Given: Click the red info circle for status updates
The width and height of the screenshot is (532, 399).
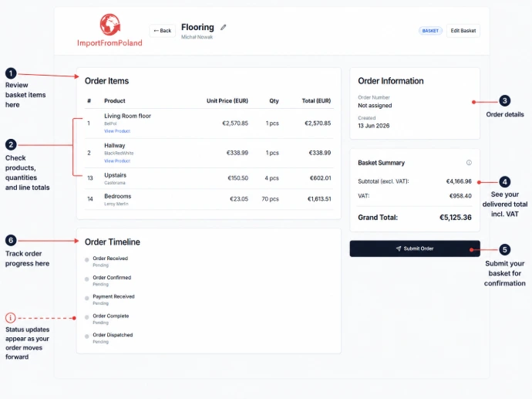Looking at the screenshot, I should click(11, 318).
